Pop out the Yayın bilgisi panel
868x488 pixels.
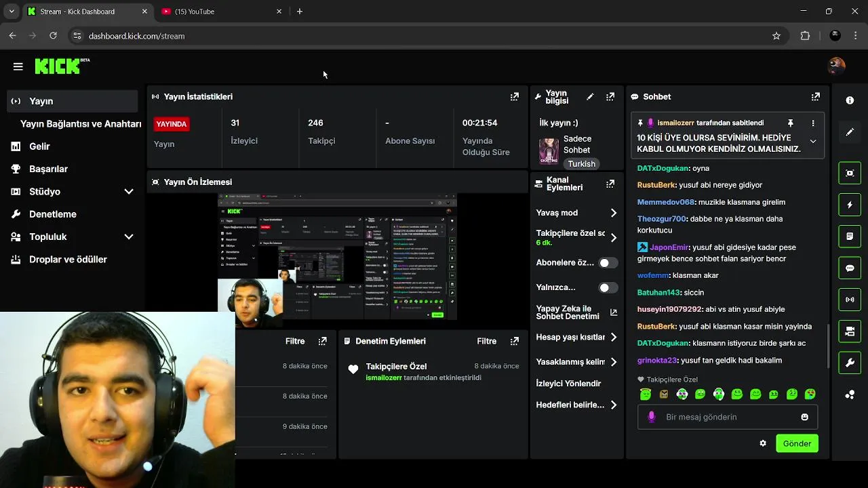[x=610, y=97]
